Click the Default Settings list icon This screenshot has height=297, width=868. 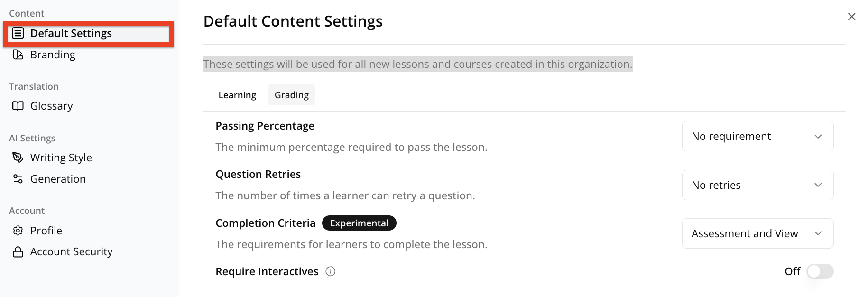point(18,33)
